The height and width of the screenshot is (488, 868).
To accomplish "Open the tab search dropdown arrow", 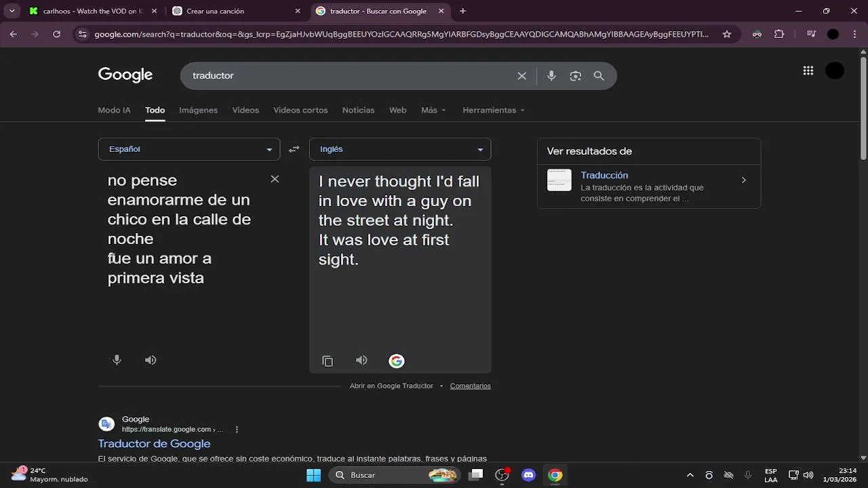I will click(x=12, y=11).
